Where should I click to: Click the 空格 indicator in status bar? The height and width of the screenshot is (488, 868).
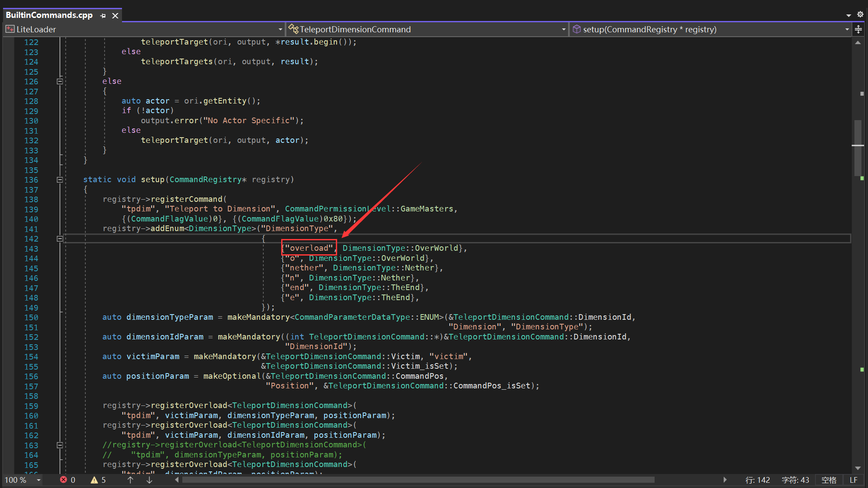[829, 480]
